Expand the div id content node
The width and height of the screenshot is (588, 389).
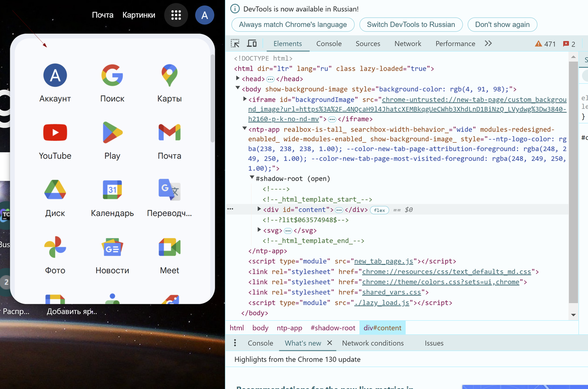tap(259, 209)
